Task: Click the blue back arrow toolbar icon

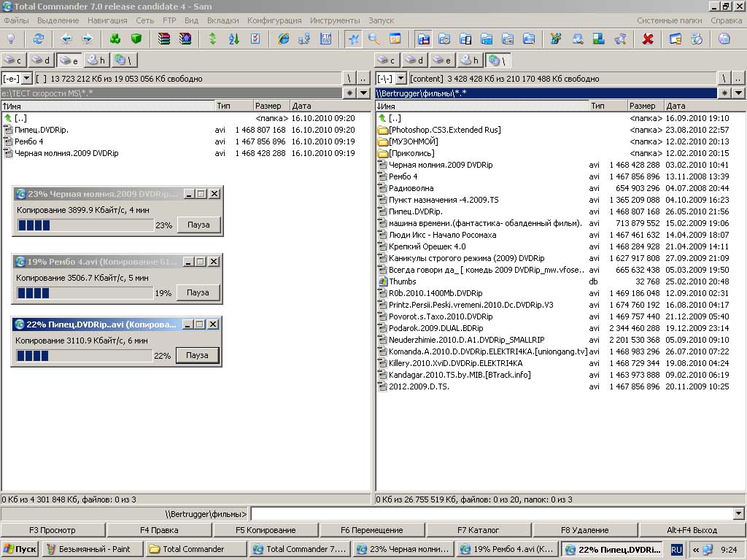Action: (x=66, y=39)
